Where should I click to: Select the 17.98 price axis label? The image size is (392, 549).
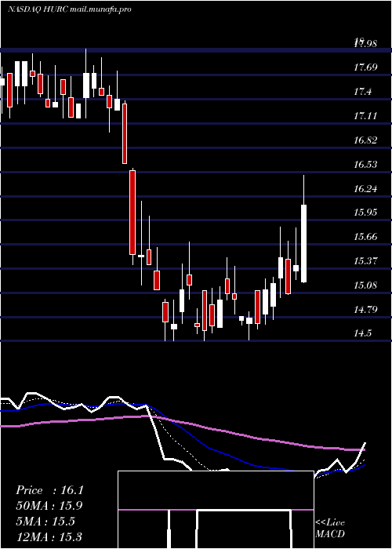366,44
